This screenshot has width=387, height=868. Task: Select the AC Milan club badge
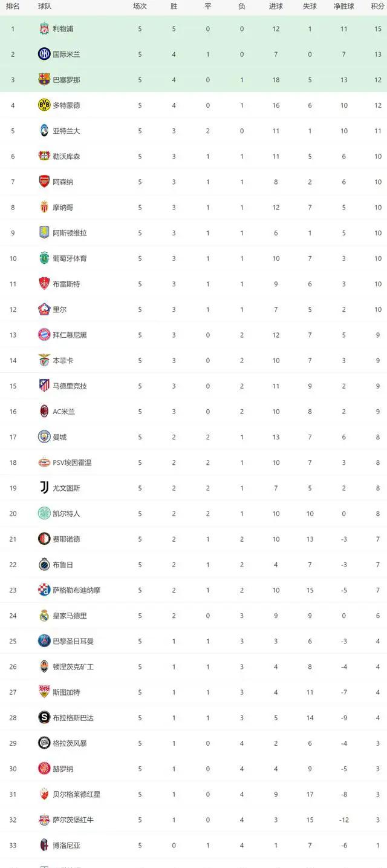tap(44, 411)
